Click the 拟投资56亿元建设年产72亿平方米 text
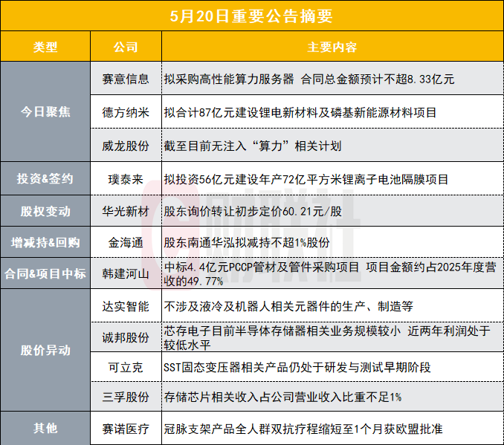The height and width of the screenshot is (445, 504). [x=306, y=179]
